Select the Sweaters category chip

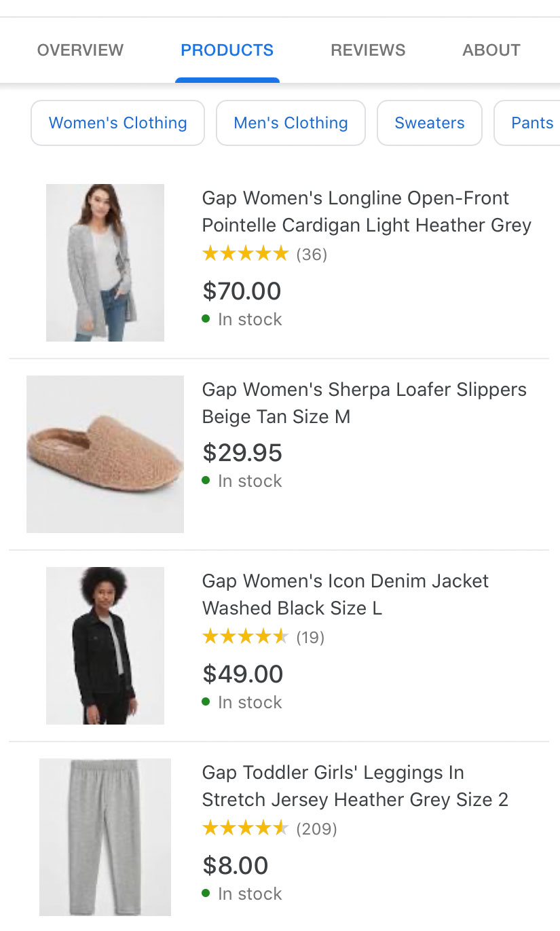(430, 123)
